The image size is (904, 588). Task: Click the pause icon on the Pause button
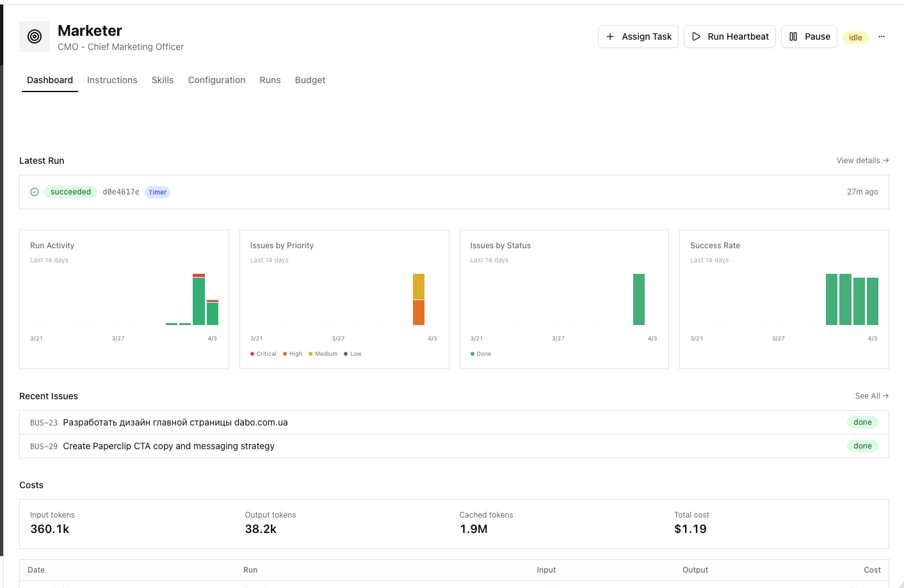[793, 36]
